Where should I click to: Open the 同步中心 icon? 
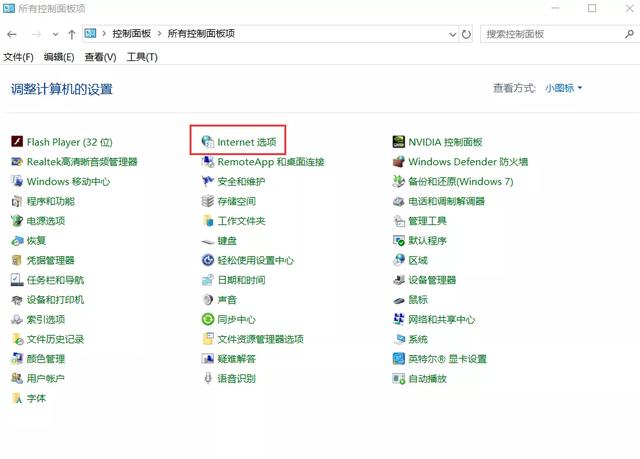[x=208, y=319]
